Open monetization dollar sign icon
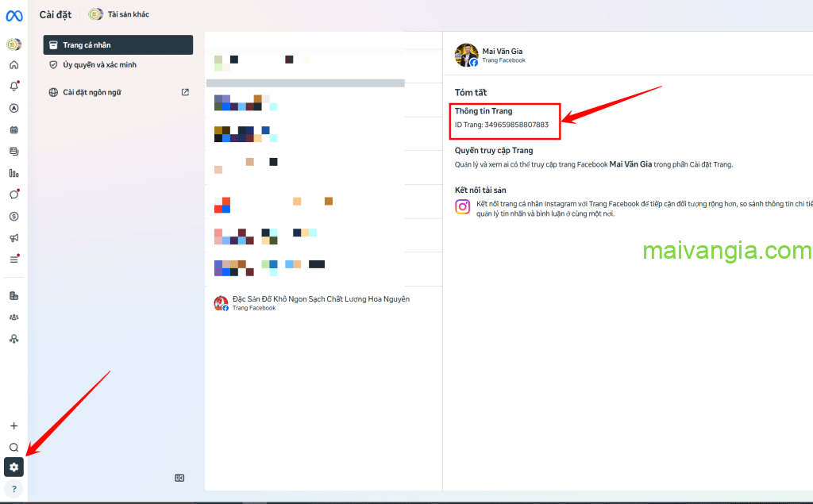The height and width of the screenshot is (504, 813). pyautogui.click(x=13, y=216)
